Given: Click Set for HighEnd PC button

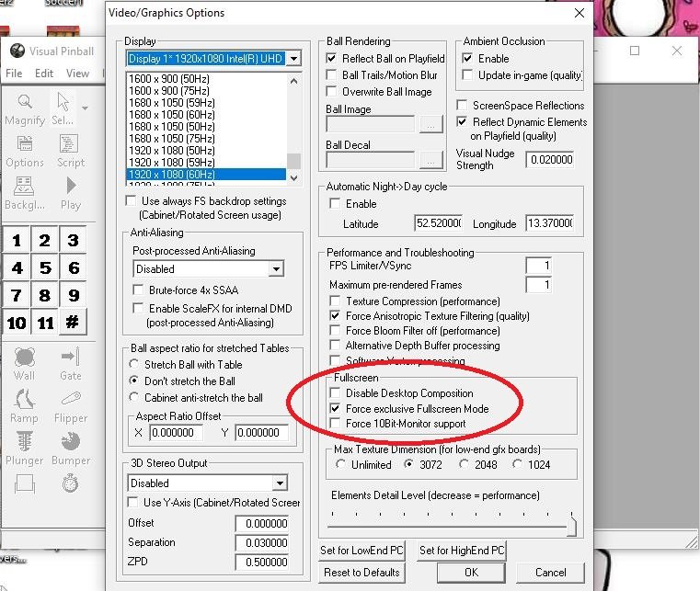Looking at the screenshot, I should (x=462, y=551).
